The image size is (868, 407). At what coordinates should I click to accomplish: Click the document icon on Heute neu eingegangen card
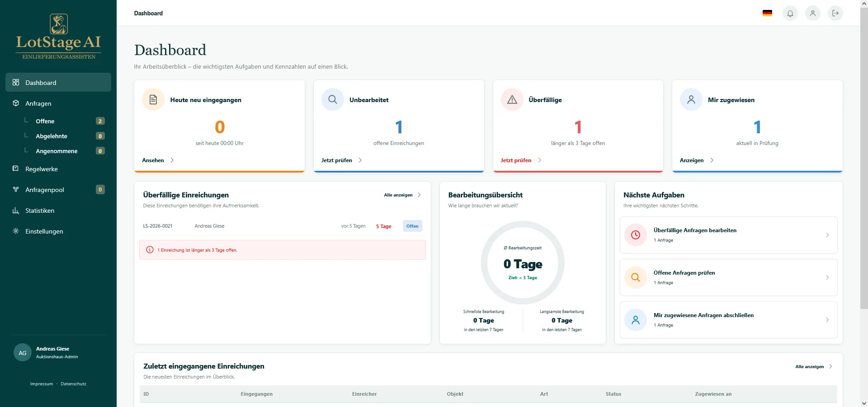pyautogui.click(x=153, y=99)
